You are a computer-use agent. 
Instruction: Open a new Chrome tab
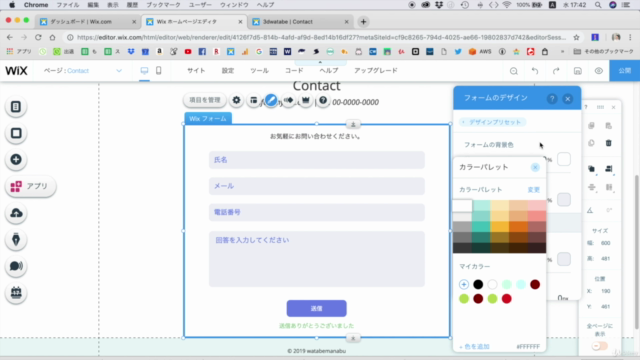tap(363, 22)
